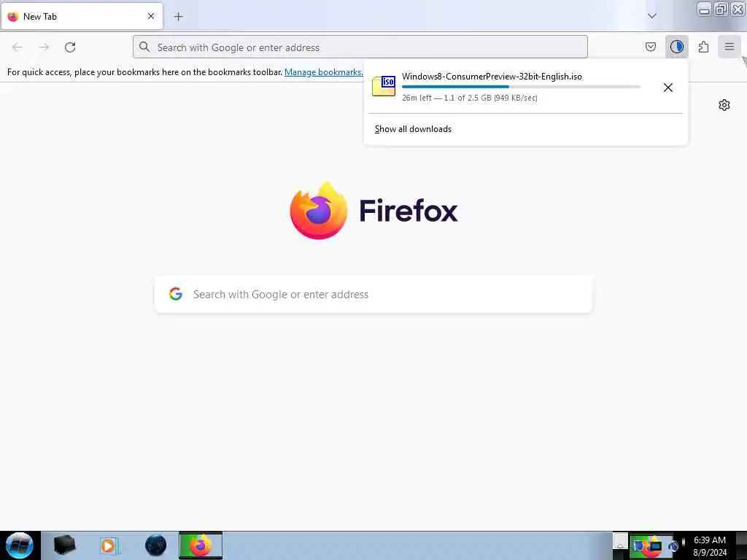Click the ISO download progress bar
This screenshot has height=560, width=747.
point(521,87)
